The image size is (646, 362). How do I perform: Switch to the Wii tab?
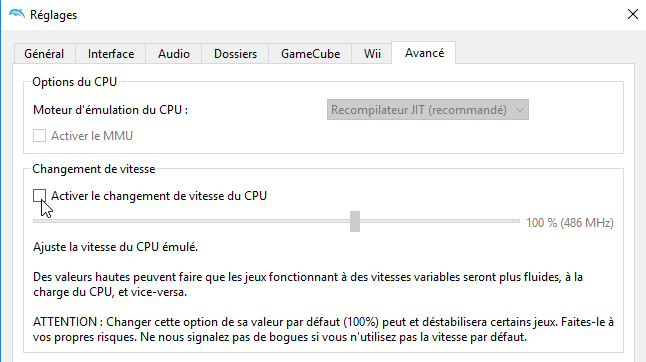[372, 54]
